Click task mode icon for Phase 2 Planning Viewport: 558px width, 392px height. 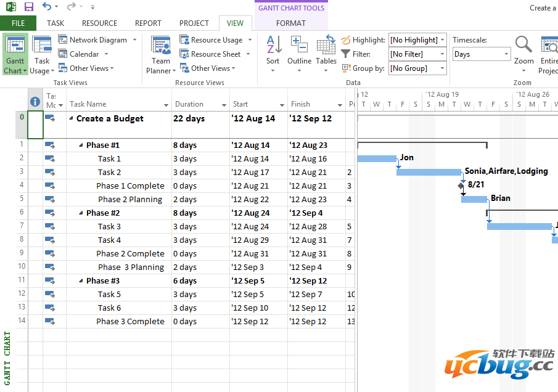50,199
